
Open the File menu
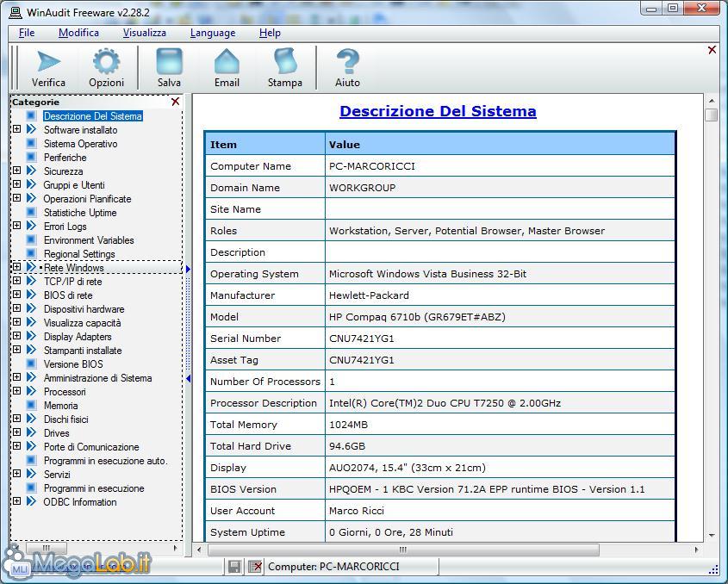27,33
